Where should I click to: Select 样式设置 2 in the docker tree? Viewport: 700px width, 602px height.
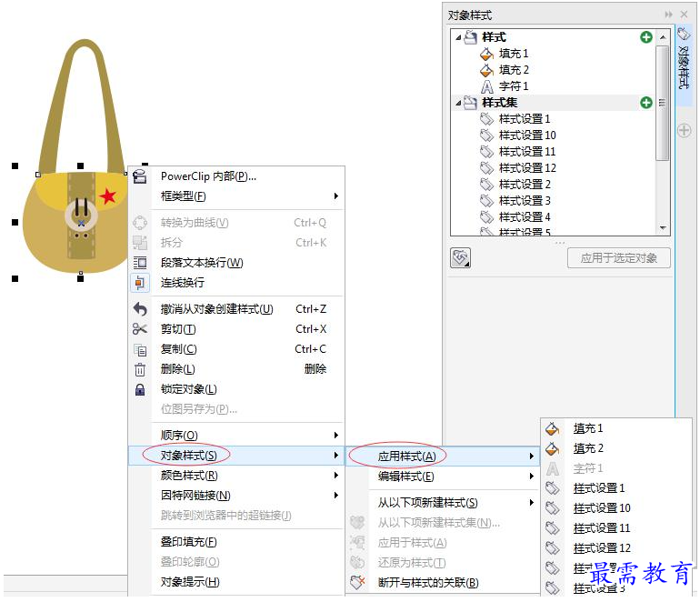525,184
